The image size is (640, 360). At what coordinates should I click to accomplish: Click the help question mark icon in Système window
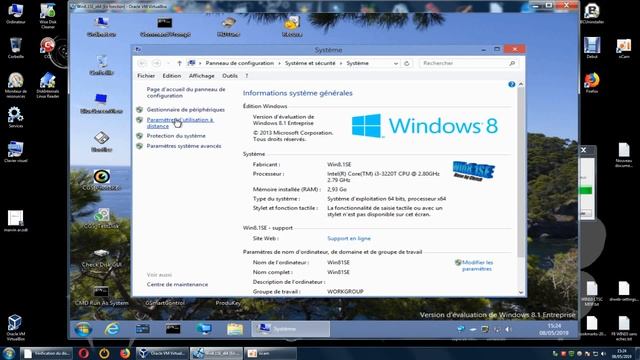point(511,84)
